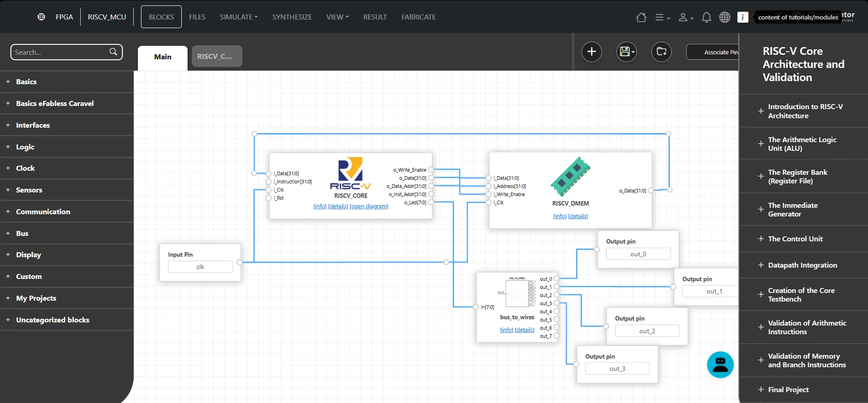Click the out_3 output pin field
The image size is (868, 403).
tap(617, 369)
